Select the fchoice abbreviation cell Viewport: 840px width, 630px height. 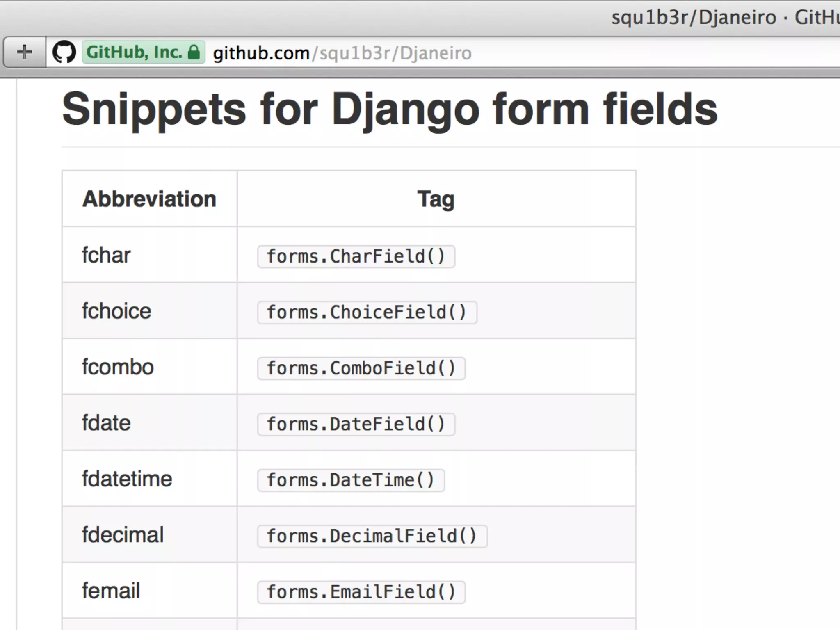click(x=149, y=310)
